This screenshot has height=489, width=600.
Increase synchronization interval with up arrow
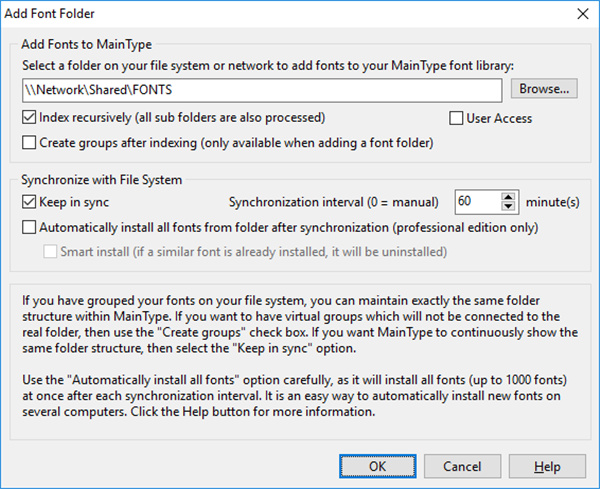[509, 196]
